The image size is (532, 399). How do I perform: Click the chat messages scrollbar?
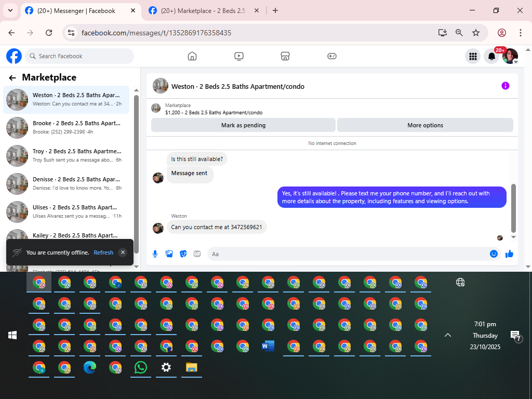(513, 208)
